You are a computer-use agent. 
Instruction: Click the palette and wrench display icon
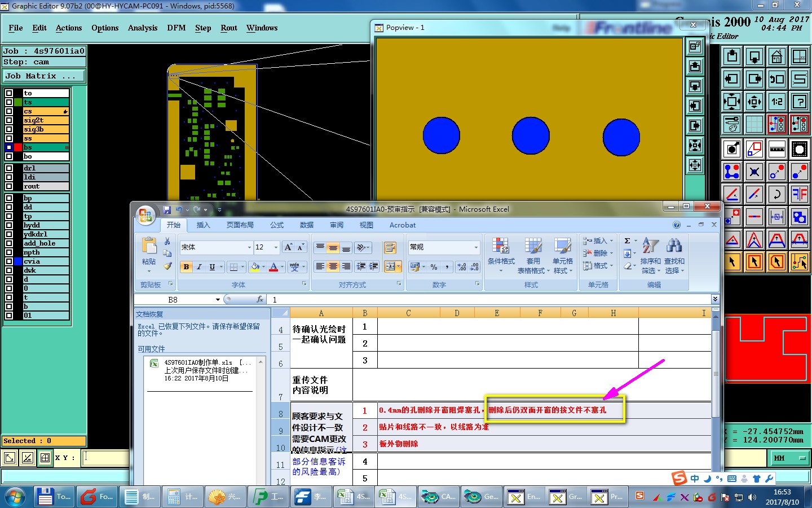(732, 124)
